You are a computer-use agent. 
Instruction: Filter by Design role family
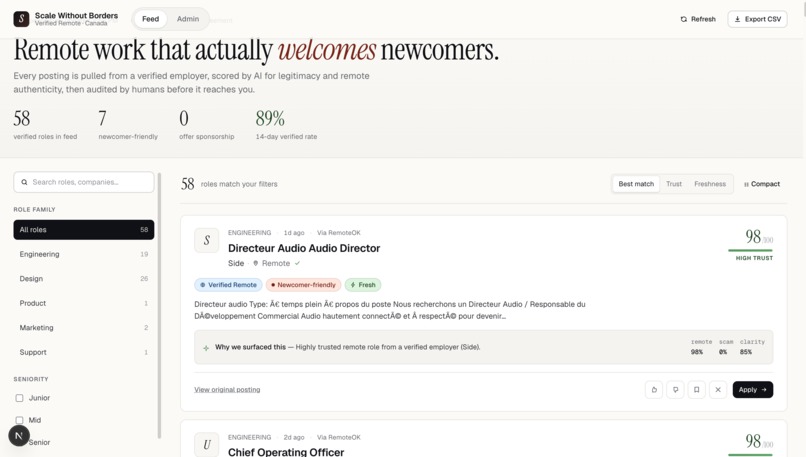(84, 279)
